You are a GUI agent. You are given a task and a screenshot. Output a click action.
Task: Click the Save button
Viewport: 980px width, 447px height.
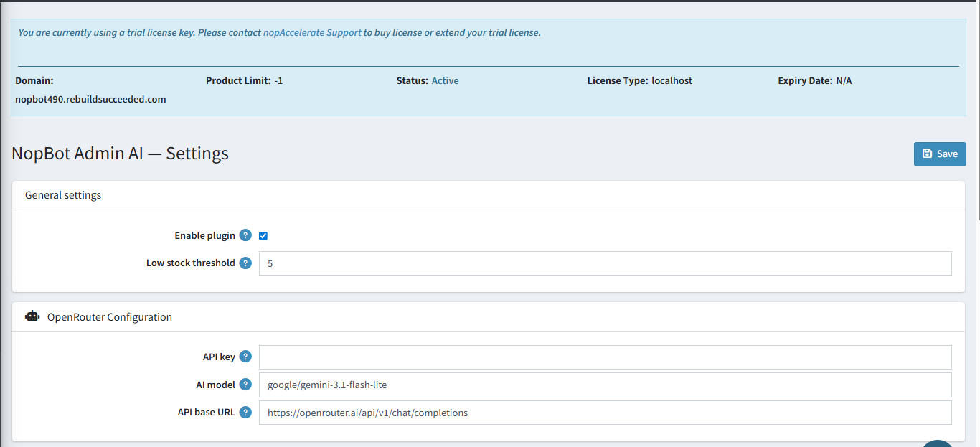pos(940,154)
